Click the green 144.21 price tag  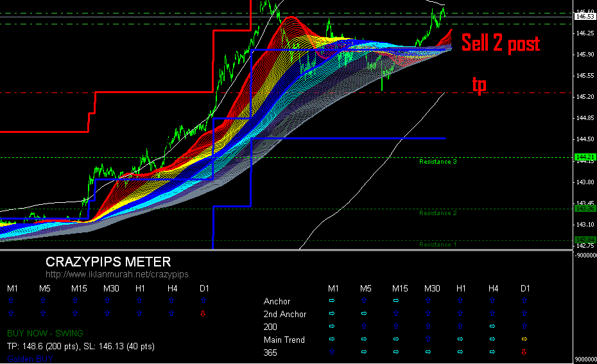(x=585, y=157)
